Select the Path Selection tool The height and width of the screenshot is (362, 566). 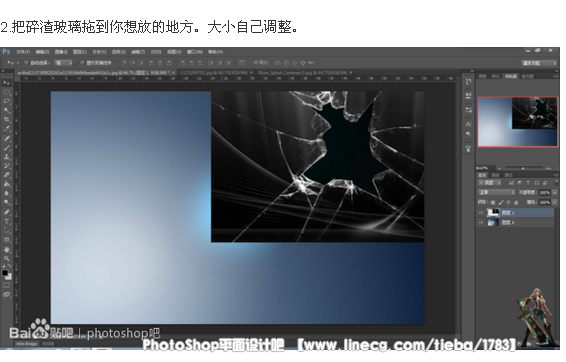coord(6,230)
